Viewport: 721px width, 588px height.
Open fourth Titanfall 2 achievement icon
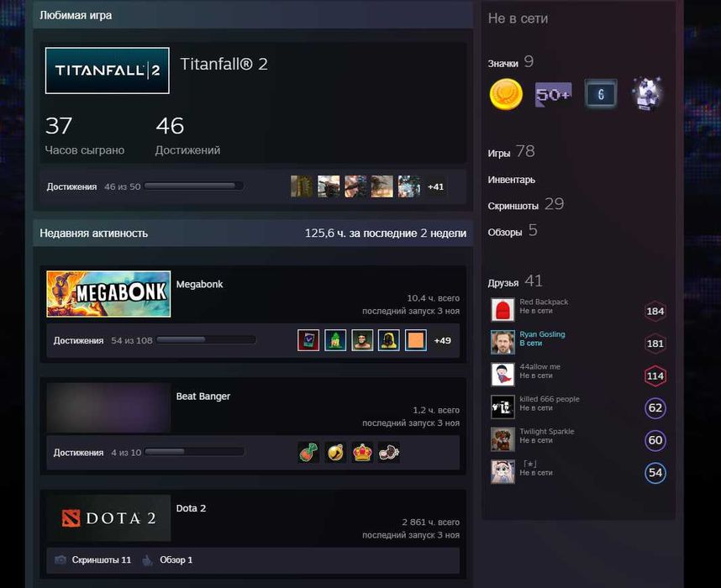click(x=382, y=186)
